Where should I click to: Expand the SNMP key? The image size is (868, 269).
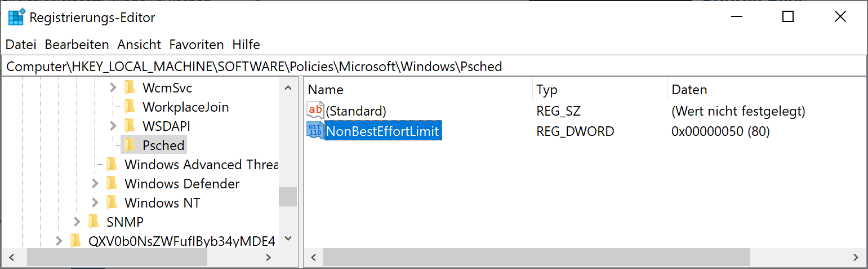point(77,222)
